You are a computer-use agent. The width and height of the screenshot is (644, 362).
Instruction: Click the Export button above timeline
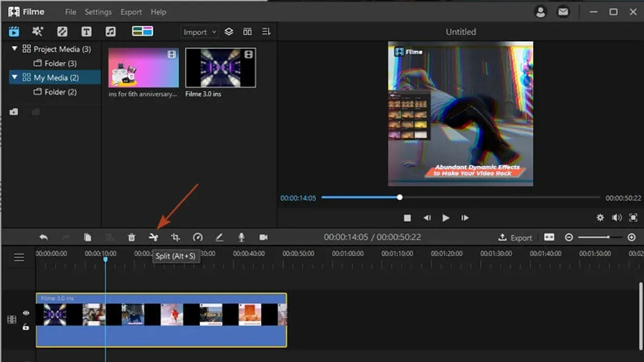pyautogui.click(x=515, y=238)
